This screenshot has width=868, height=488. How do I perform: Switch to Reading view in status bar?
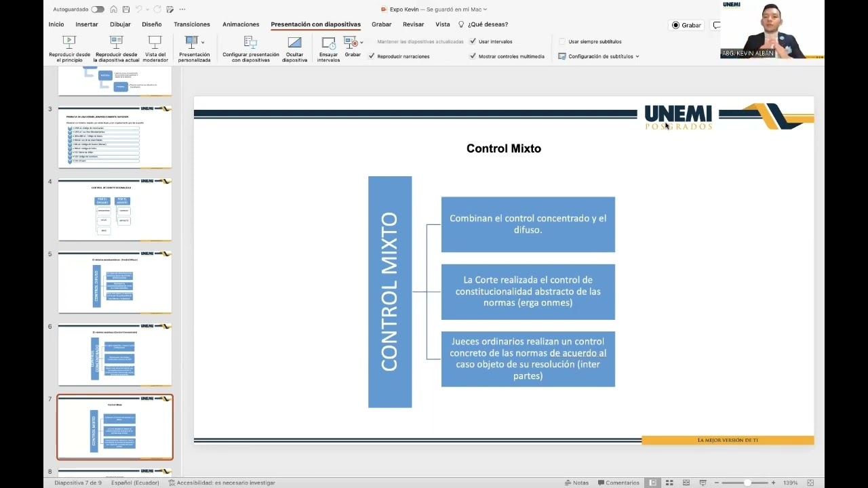click(x=686, y=483)
